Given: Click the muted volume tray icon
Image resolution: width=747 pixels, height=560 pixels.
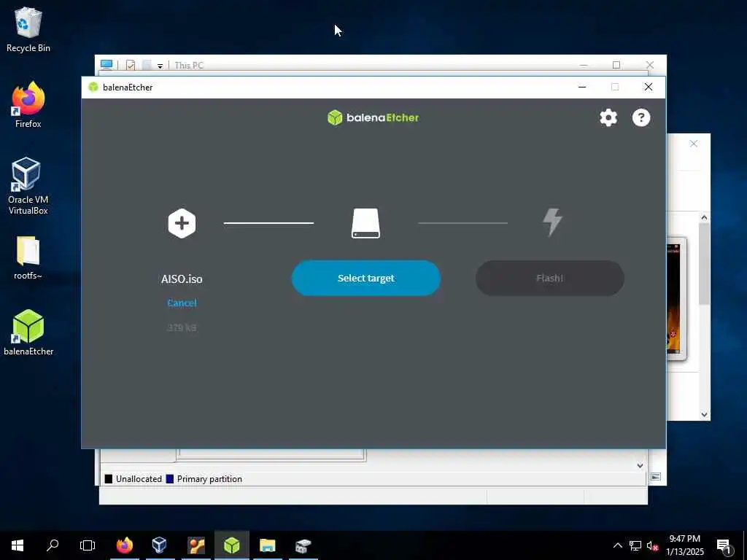Looking at the screenshot, I should click(652, 545).
